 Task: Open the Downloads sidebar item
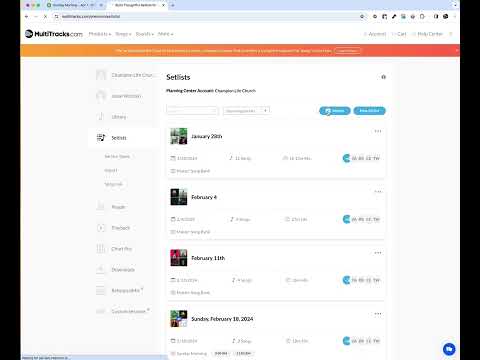(x=123, y=270)
